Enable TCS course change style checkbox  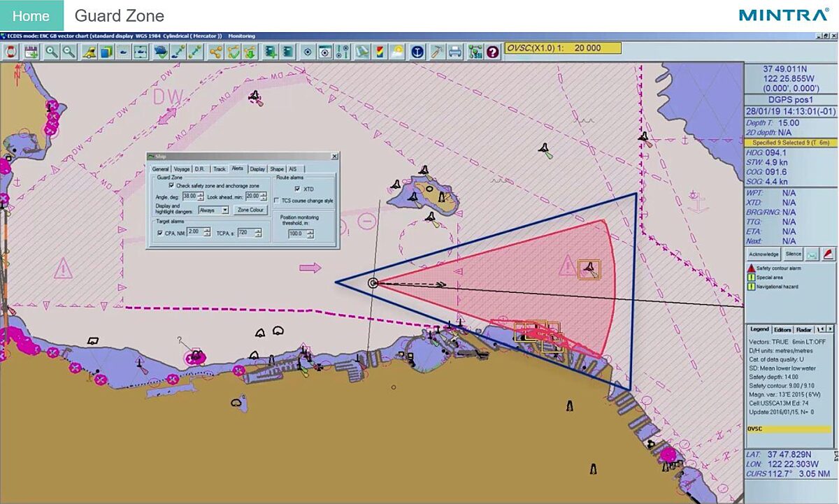pyautogui.click(x=276, y=201)
